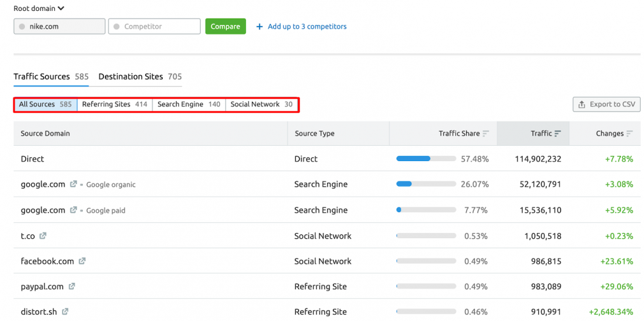Click the export icon in Export to CSV
This screenshot has height=321, width=644.
coord(582,104)
